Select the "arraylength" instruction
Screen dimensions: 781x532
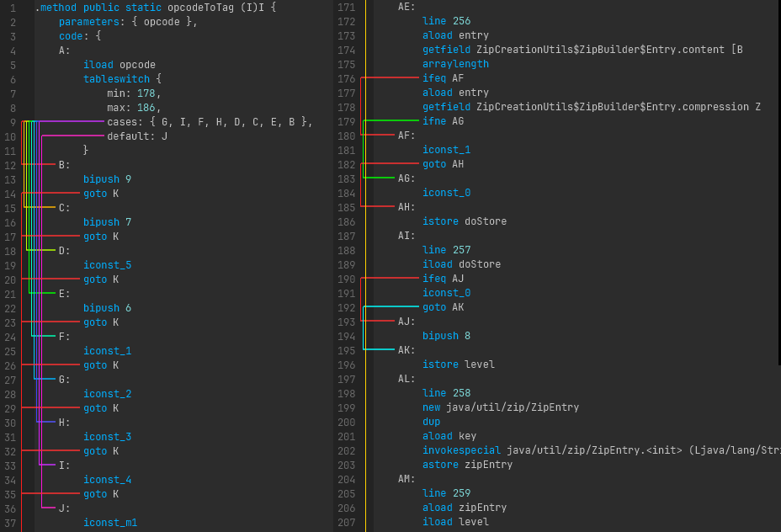pyautogui.click(x=455, y=63)
